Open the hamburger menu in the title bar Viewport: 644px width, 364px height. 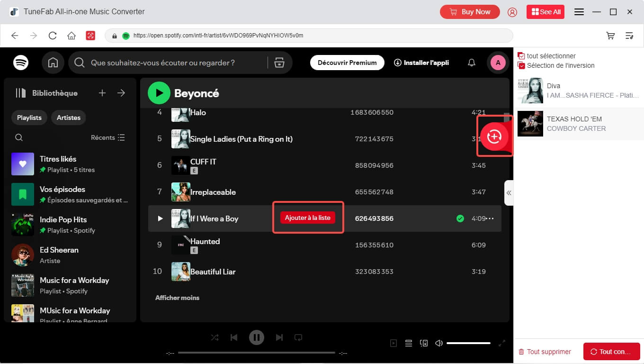point(579,12)
